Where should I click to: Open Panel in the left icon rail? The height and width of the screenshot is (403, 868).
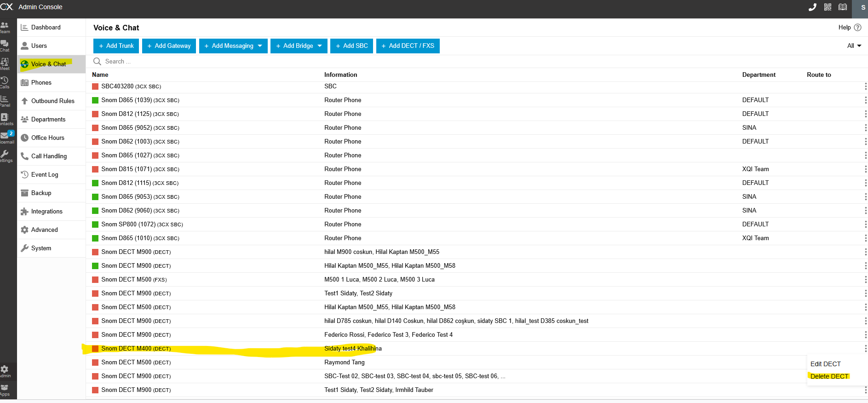pyautogui.click(x=5, y=101)
